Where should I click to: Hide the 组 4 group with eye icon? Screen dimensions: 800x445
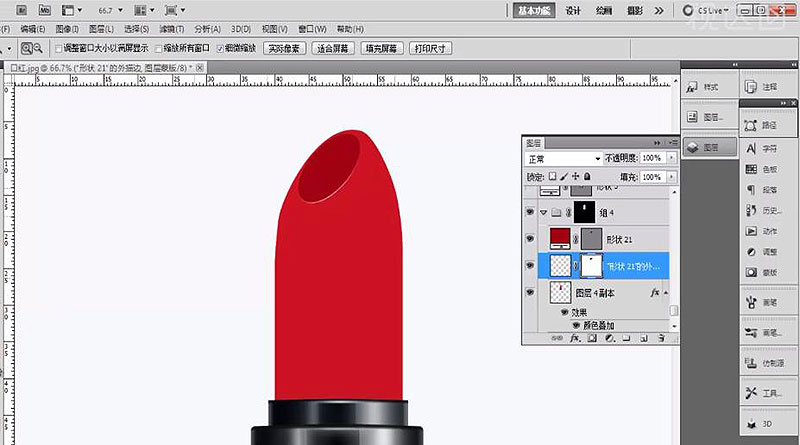pyautogui.click(x=530, y=212)
